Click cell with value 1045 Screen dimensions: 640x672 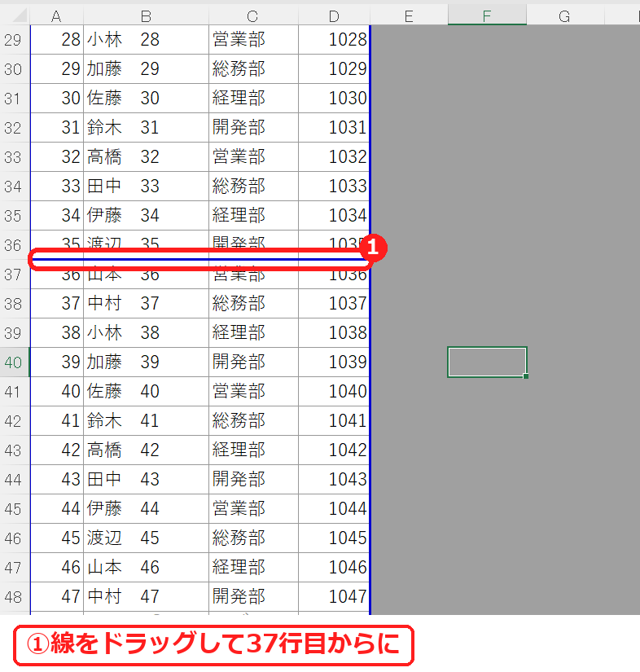[x=334, y=538]
